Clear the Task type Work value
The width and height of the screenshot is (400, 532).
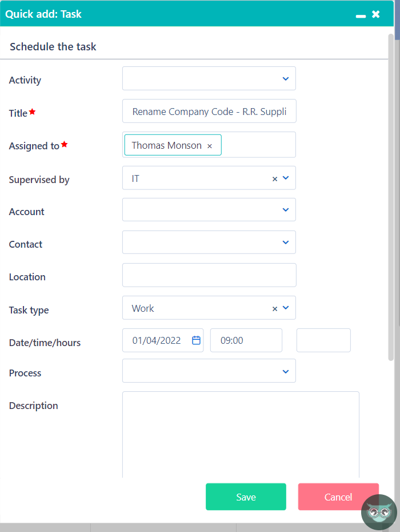coord(275,309)
